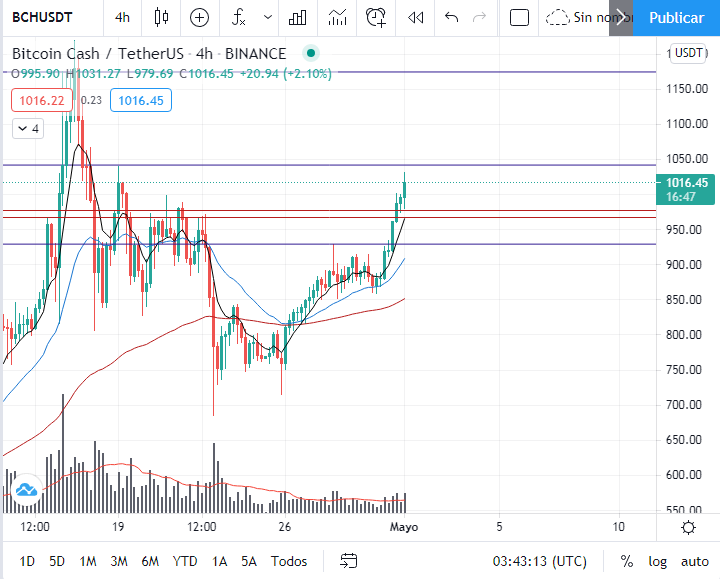720x579 pixels.
Task: Click the blue buy price 1016.45
Action: (x=141, y=100)
